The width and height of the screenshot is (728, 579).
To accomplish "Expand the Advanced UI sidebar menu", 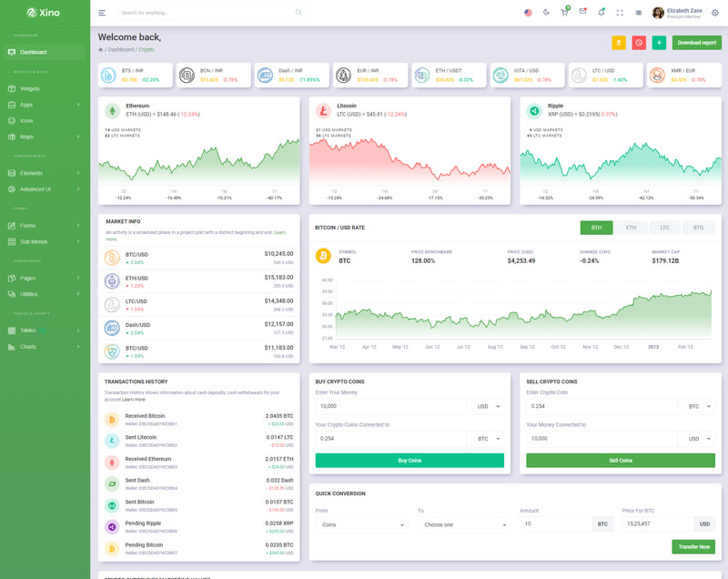I will [x=45, y=188].
